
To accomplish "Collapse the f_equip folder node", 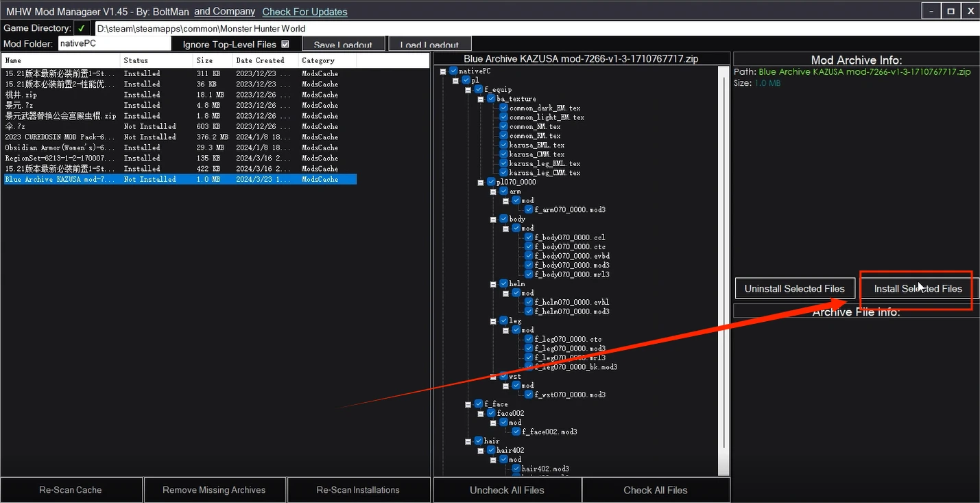I will [468, 89].
